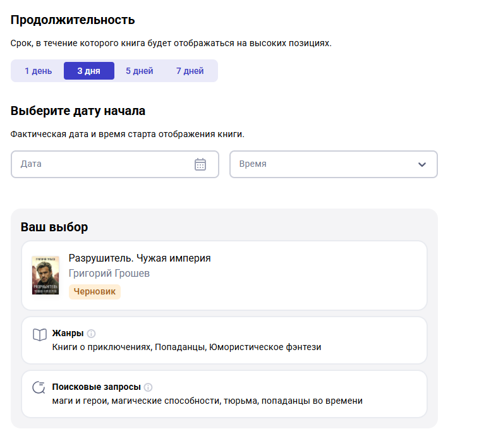Click the Время dropdown chevron
The image size is (491, 448).
click(x=422, y=164)
